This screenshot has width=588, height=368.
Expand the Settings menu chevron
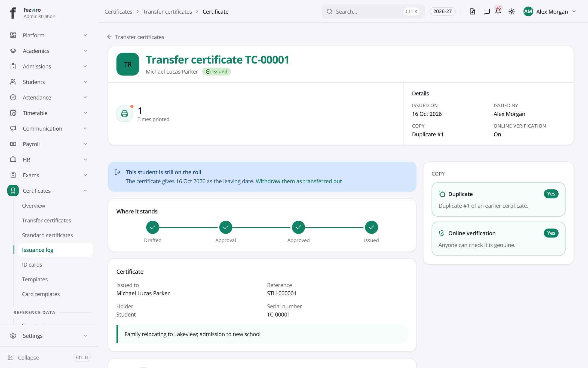85,336
